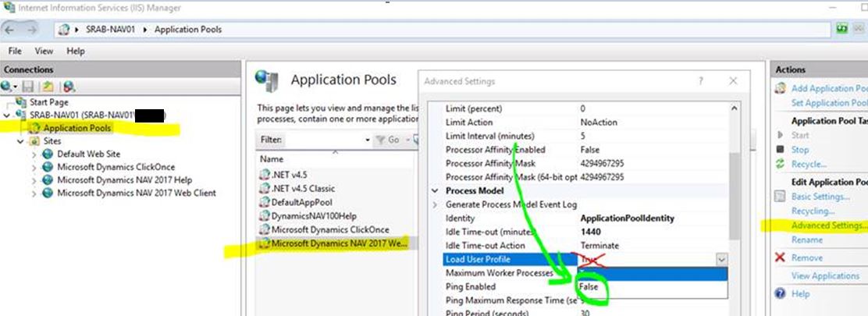Click the Up folder icon in Connections
The image size is (868, 316).
[48, 87]
